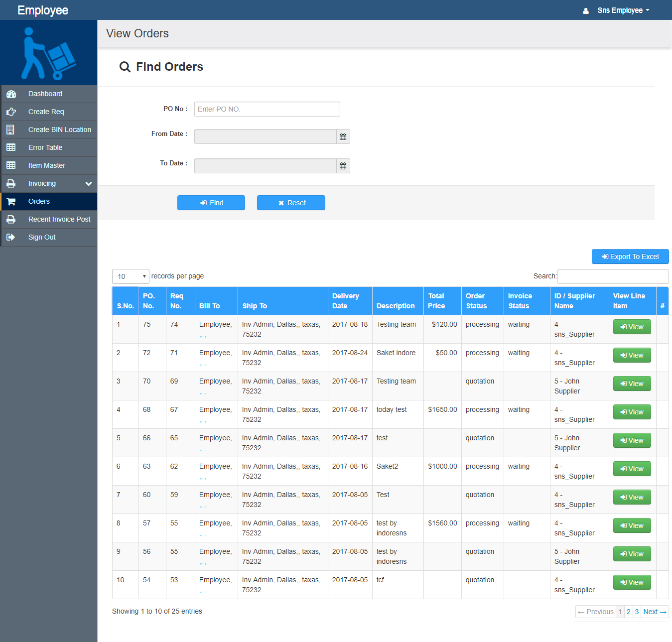This screenshot has width=672, height=642.
Task: Select the Sign Out icon in the sidebar
Action: click(11, 237)
